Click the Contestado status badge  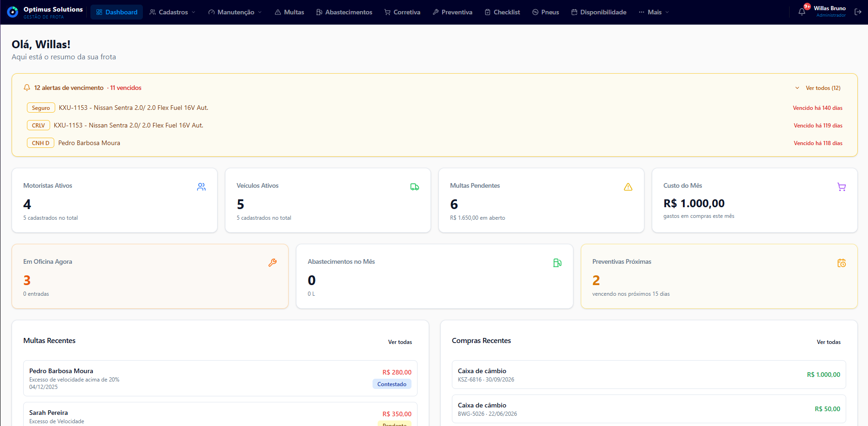tap(392, 384)
